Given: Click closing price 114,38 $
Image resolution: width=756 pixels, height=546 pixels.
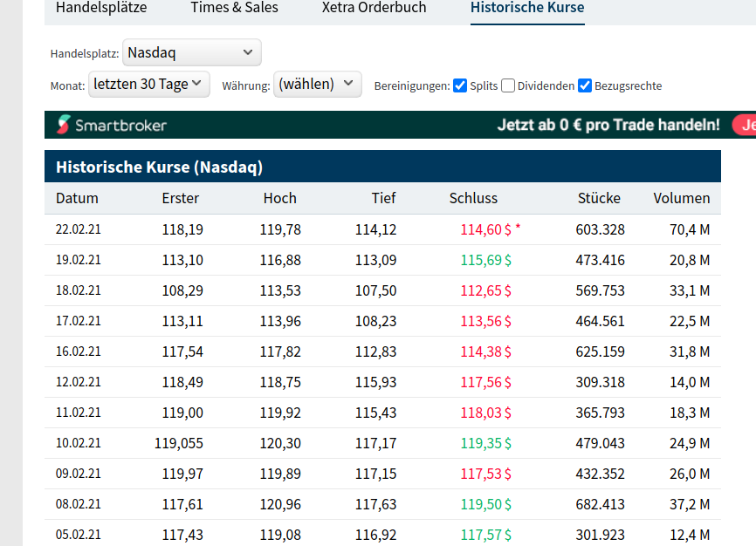Looking at the screenshot, I should coord(486,351).
